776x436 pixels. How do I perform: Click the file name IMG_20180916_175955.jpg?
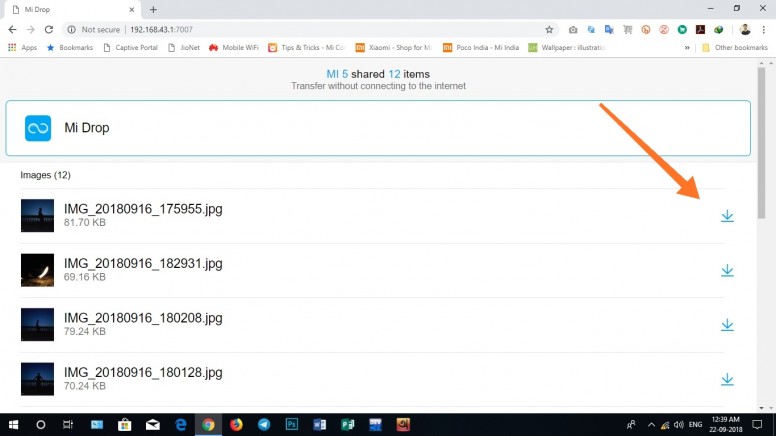point(143,209)
